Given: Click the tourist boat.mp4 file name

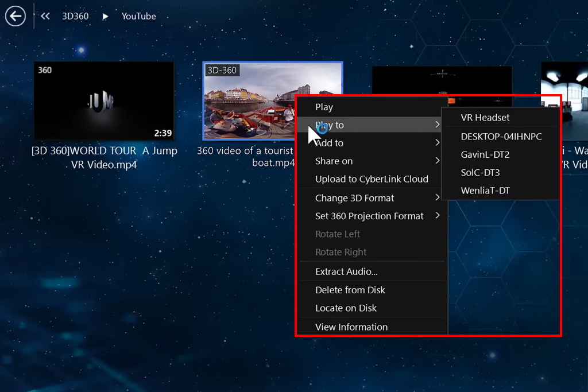Looking at the screenshot, I should (x=246, y=157).
